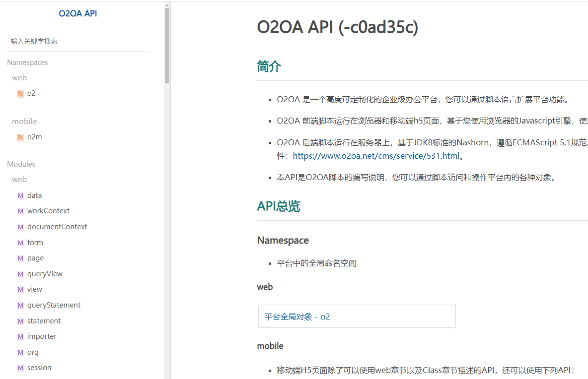Open the importer module
Image resolution: width=588 pixels, height=379 pixels.
[x=42, y=336]
